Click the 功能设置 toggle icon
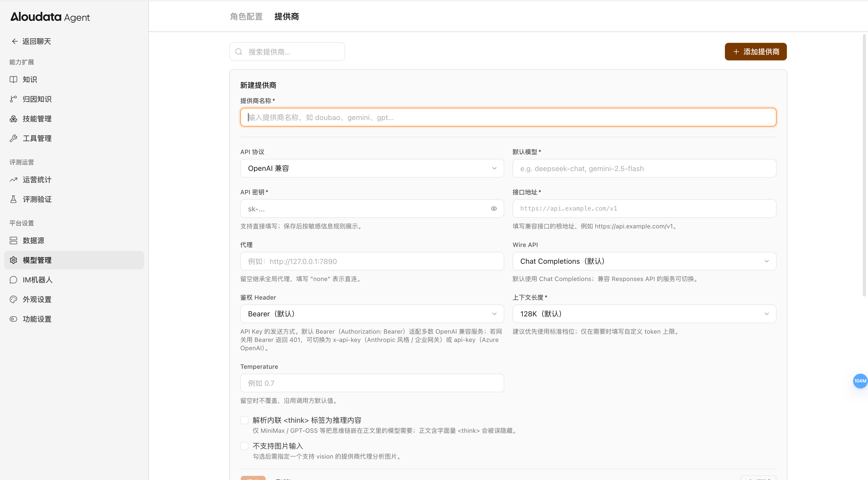The image size is (868, 480). tap(13, 319)
